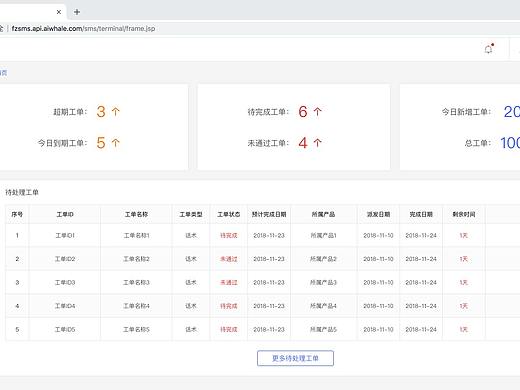Click the 1天 remaining time in row 3
The height and width of the screenshot is (390, 520).
pos(464,283)
